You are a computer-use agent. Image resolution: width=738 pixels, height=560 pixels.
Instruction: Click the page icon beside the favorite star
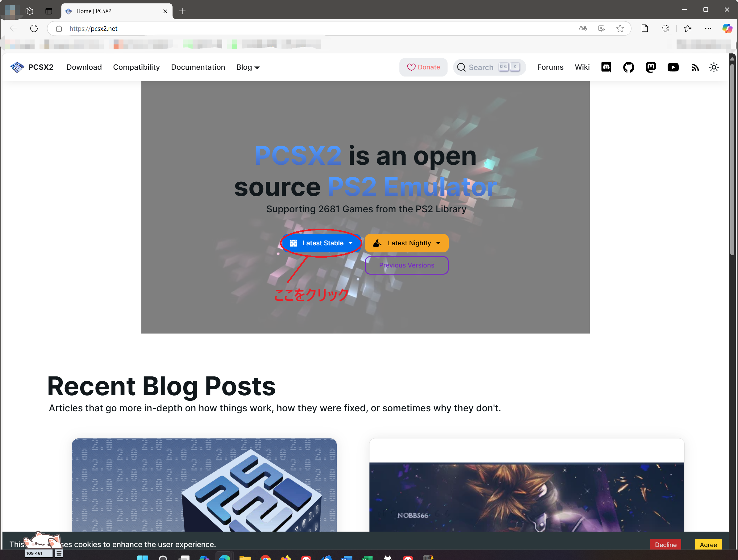[644, 28]
